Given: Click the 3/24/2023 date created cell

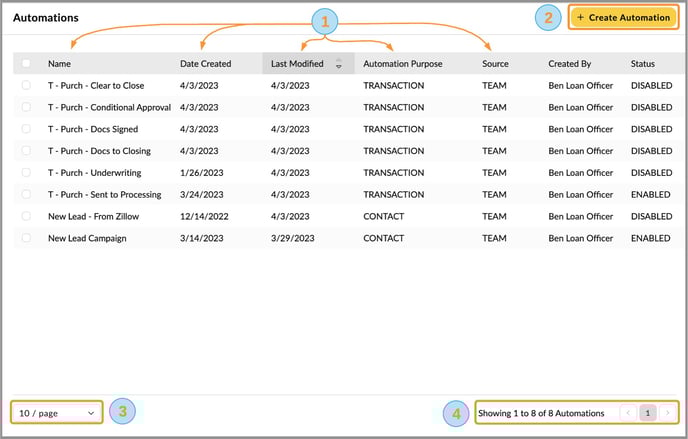Looking at the screenshot, I should coord(201,195).
